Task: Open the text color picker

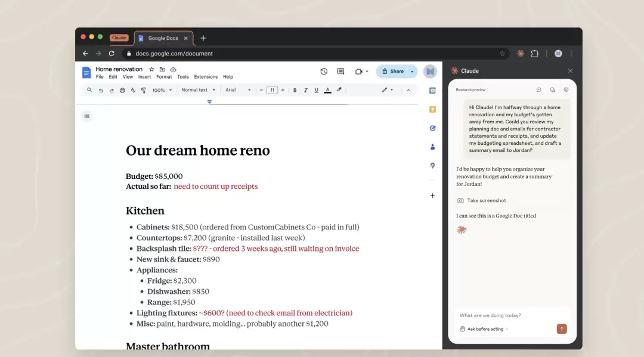Action: tap(327, 91)
